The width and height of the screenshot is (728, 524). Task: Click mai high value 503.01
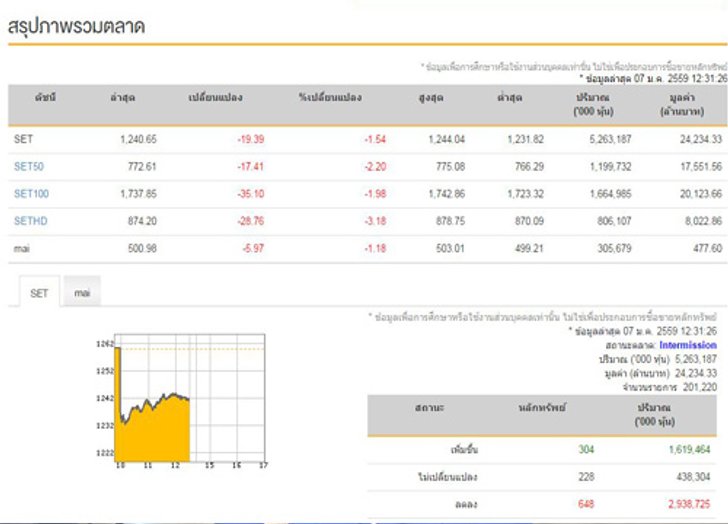pyautogui.click(x=450, y=248)
